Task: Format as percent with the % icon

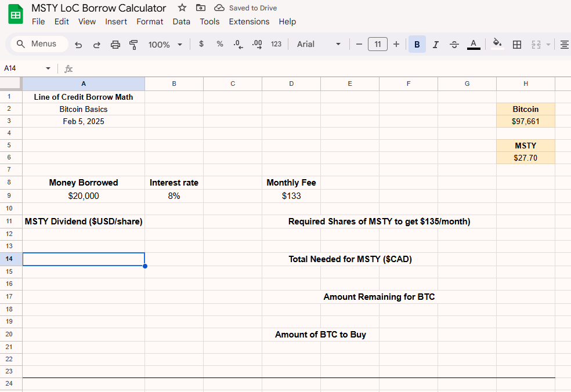Action: (219, 44)
